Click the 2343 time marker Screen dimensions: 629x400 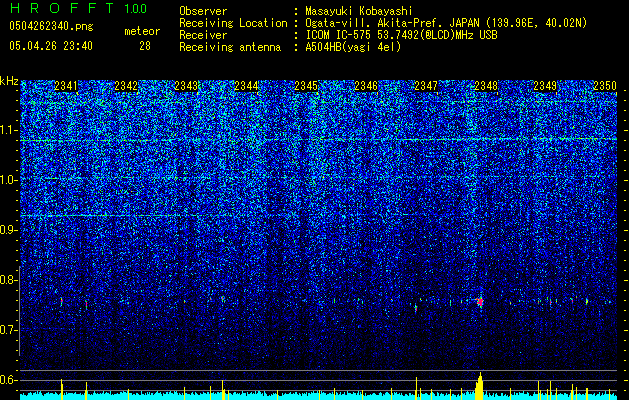pyautogui.click(x=186, y=86)
